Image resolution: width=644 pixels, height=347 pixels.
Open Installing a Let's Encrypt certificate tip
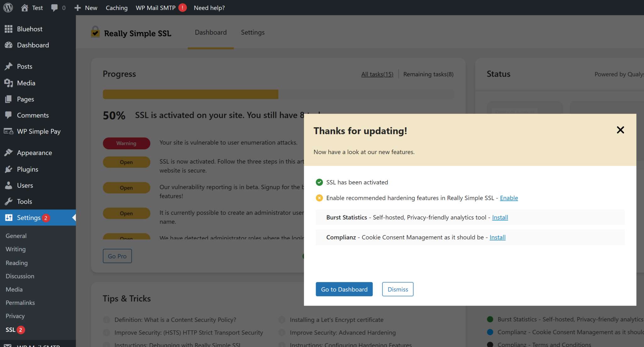[336, 320]
